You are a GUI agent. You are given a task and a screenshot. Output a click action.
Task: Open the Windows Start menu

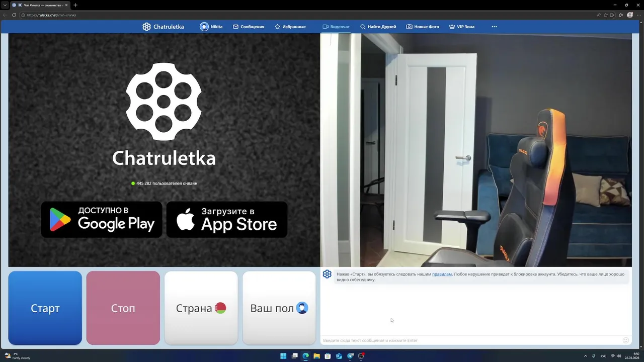tap(283, 356)
